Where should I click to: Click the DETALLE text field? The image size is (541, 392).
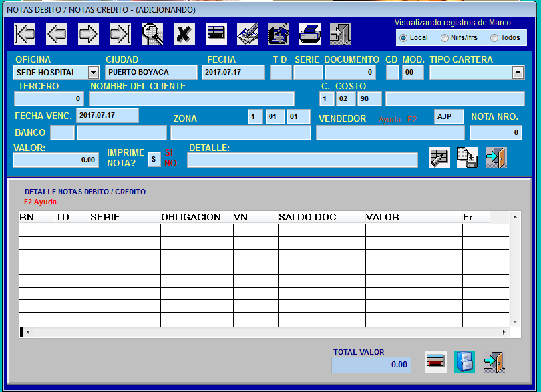[302, 160]
